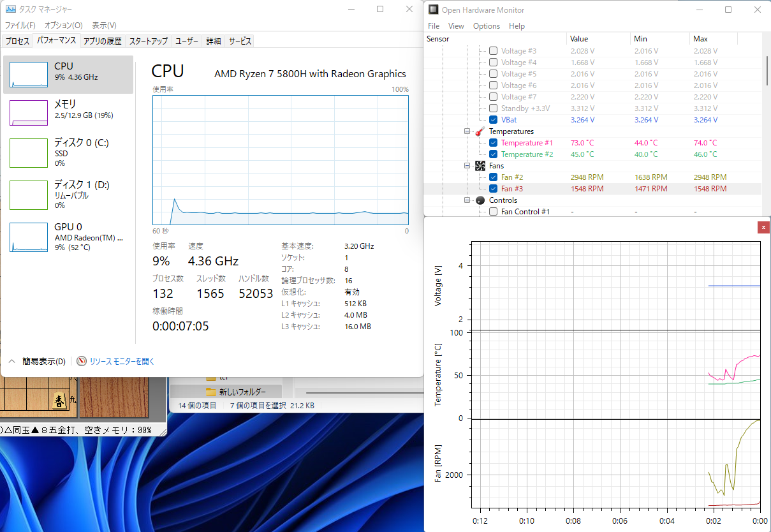The image size is (771, 532).
Task: Uncheck the Temperature #2 checkbox
Action: coord(493,154)
